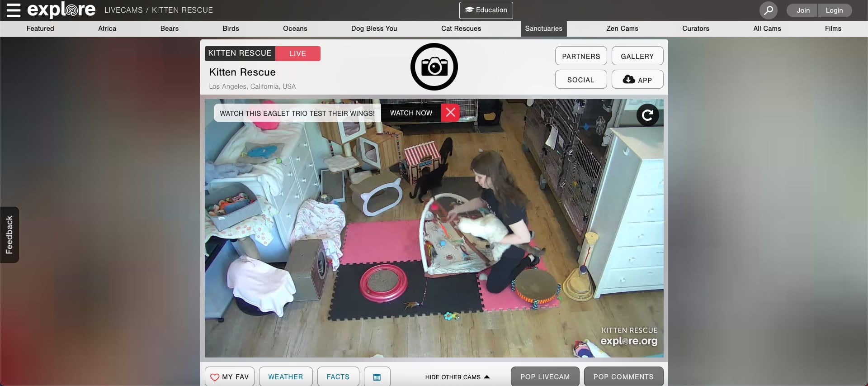Open the calendar icon button
The width and height of the screenshot is (868, 386).
377,376
